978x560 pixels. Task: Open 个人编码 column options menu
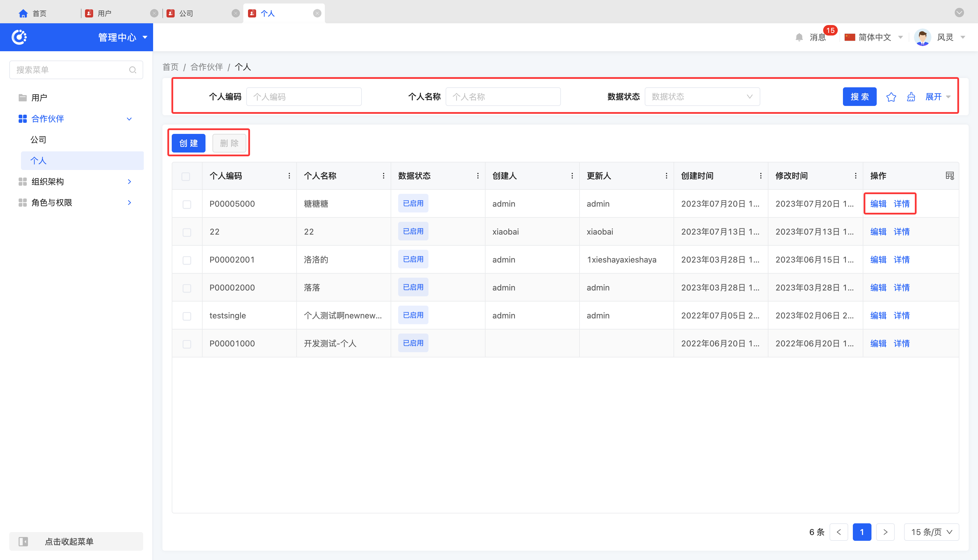(289, 176)
